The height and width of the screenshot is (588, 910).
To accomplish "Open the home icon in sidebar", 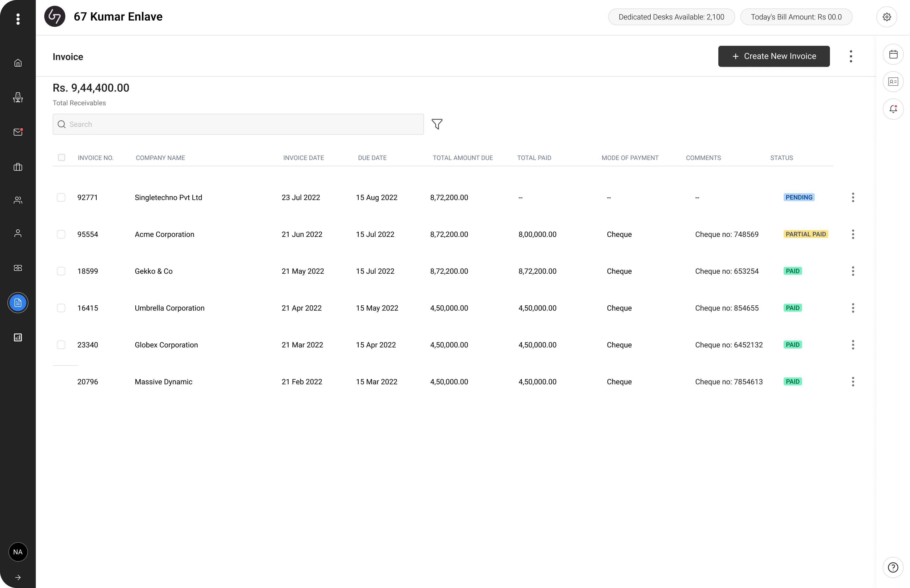I will coord(18,63).
